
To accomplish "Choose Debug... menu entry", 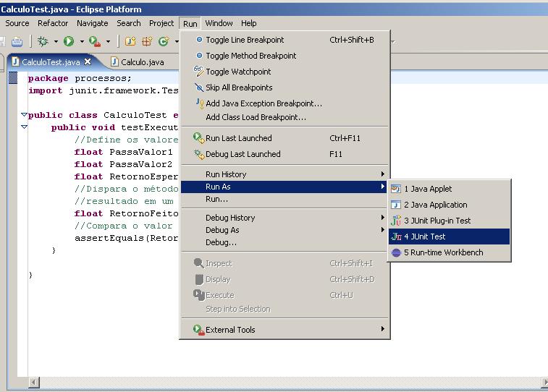I will click(284, 242).
